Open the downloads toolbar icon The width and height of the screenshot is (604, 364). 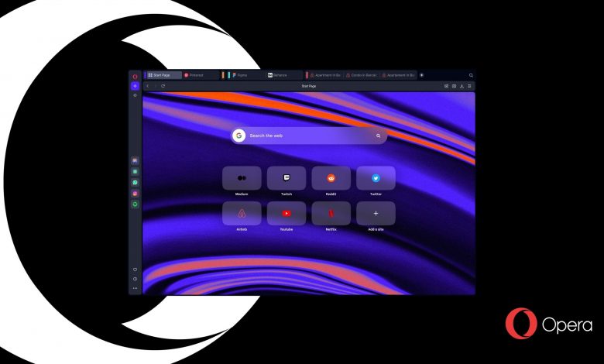tap(462, 86)
